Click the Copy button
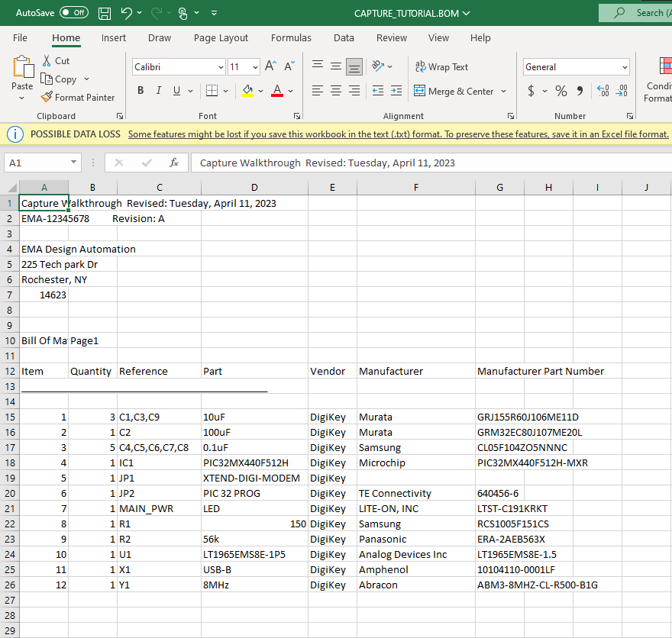 [x=59, y=79]
